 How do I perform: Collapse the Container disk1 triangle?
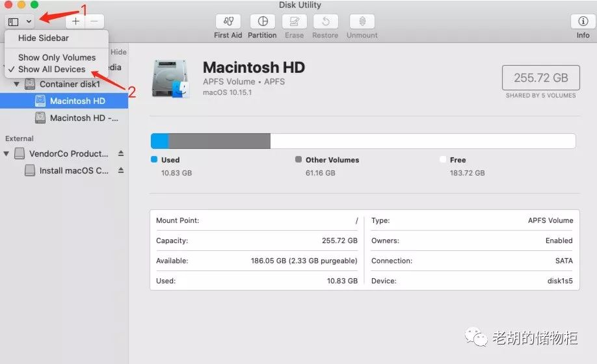pos(16,84)
